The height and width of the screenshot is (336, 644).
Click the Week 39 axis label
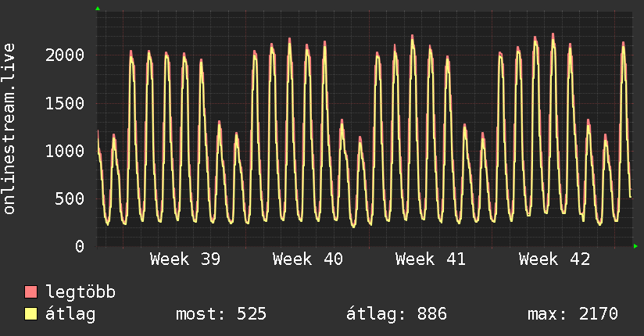(x=185, y=259)
